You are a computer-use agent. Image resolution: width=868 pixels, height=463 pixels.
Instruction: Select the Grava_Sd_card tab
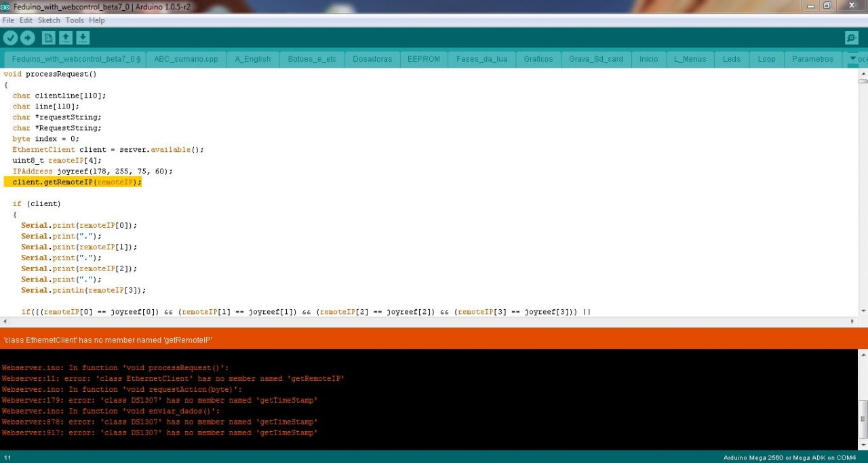[x=595, y=59]
